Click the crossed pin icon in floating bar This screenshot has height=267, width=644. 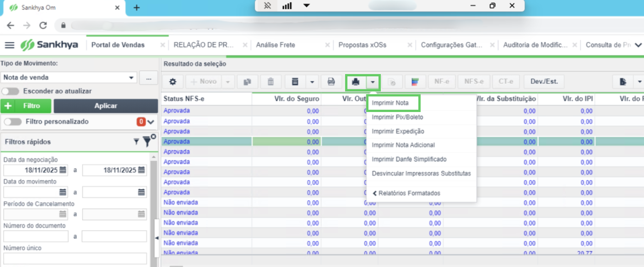[268, 6]
